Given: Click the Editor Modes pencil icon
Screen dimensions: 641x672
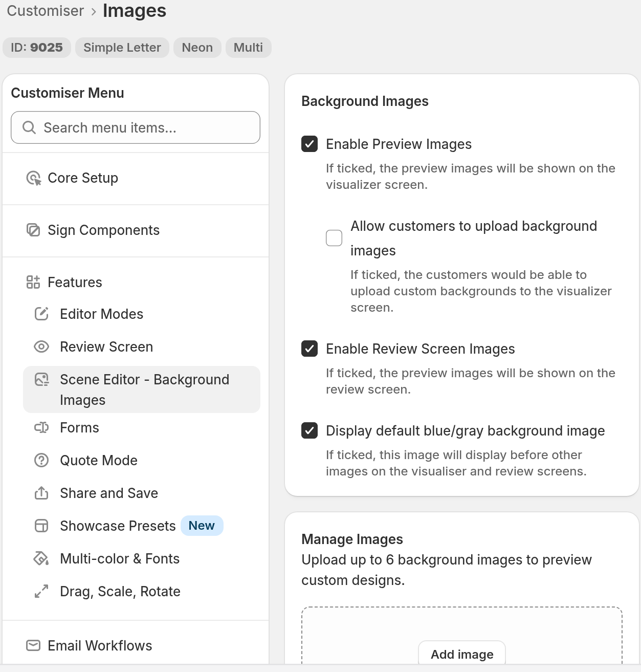Looking at the screenshot, I should (41, 314).
